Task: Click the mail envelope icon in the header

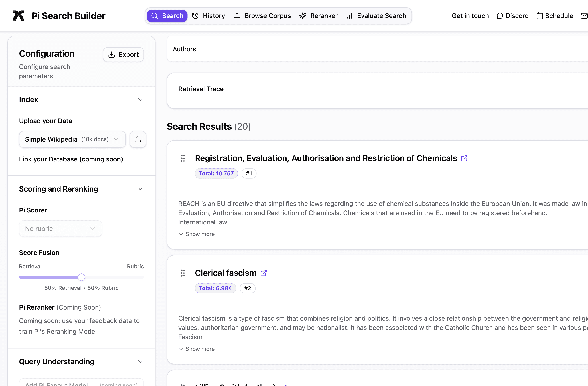Action: pos(584,16)
